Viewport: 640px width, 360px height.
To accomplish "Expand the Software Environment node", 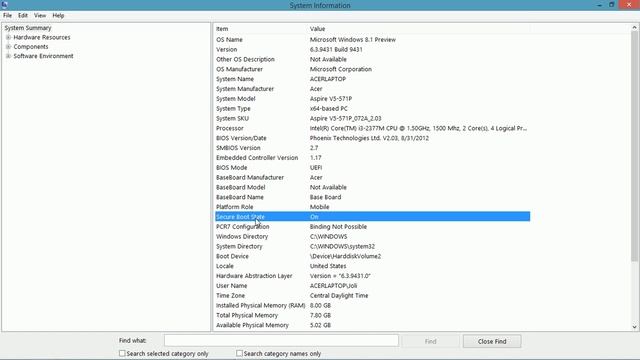I will [8, 56].
